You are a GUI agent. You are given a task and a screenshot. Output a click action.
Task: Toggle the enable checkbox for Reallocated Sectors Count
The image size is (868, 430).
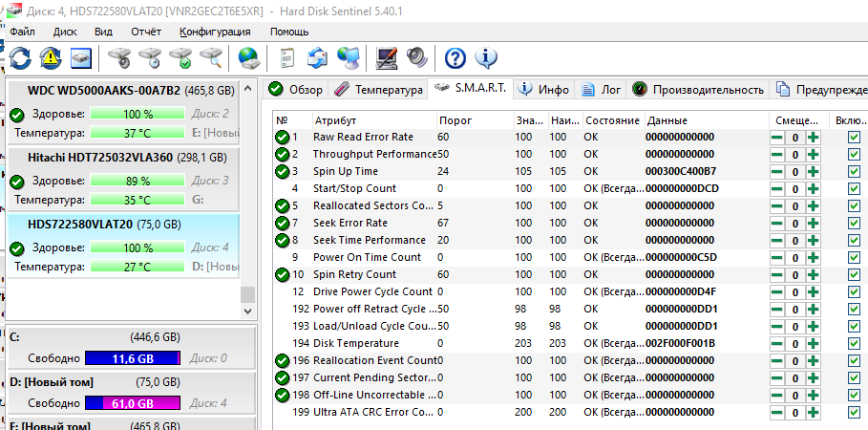[855, 206]
